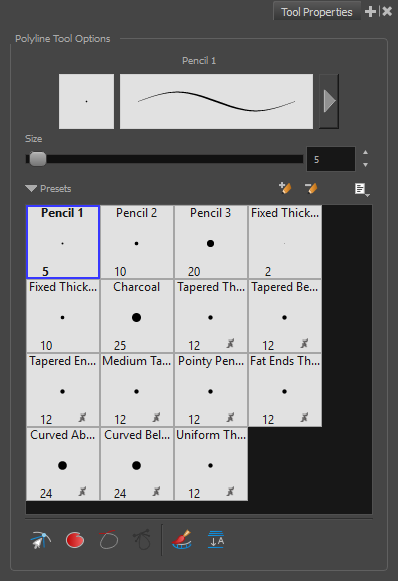Open pencil properties with the arrow button

click(329, 101)
